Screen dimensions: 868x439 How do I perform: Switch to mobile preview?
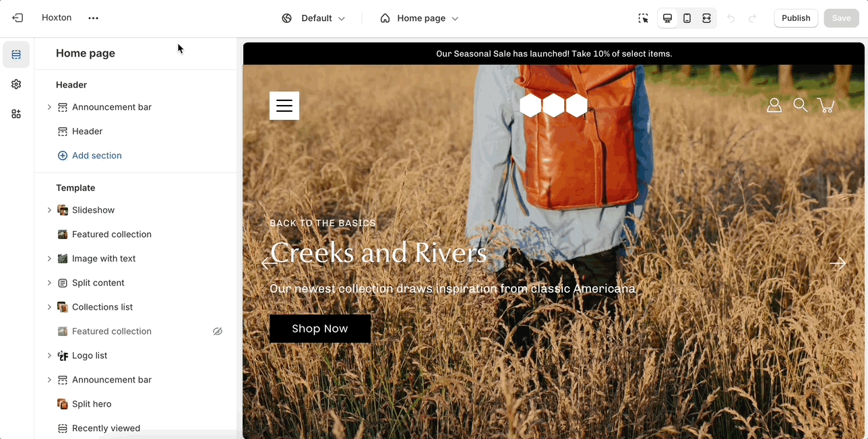(687, 18)
